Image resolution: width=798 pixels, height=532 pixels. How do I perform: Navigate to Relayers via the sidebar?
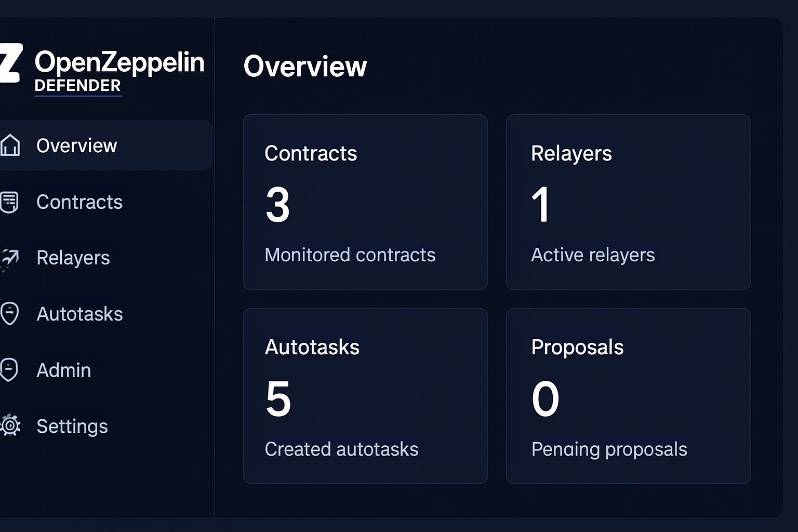(x=73, y=258)
